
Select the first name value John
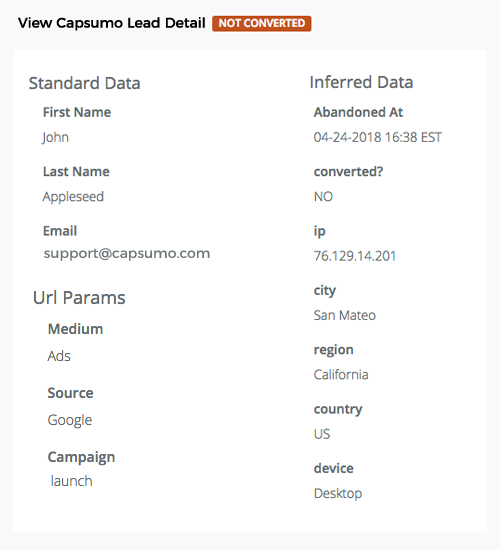pyautogui.click(x=55, y=137)
